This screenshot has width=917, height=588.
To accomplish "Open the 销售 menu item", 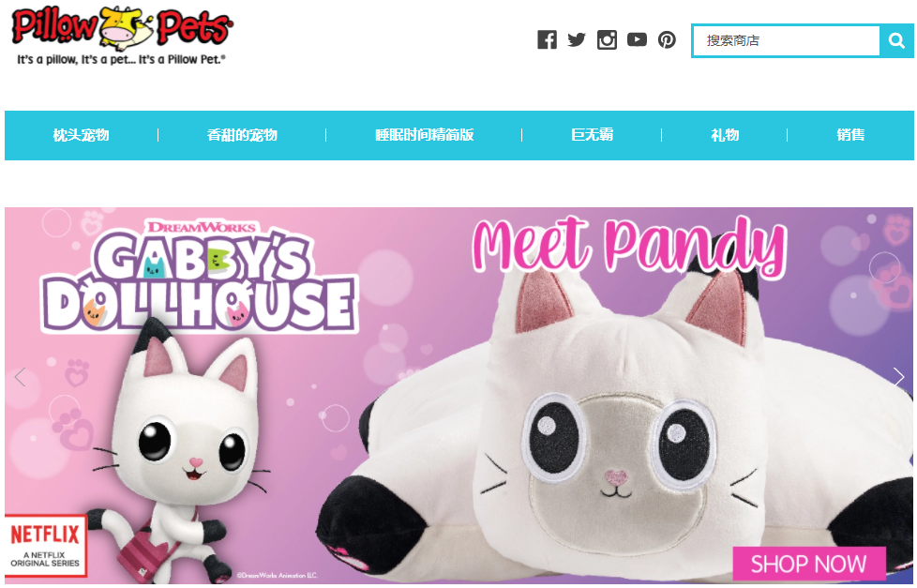I will pyautogui.click(x=850, y=135).
